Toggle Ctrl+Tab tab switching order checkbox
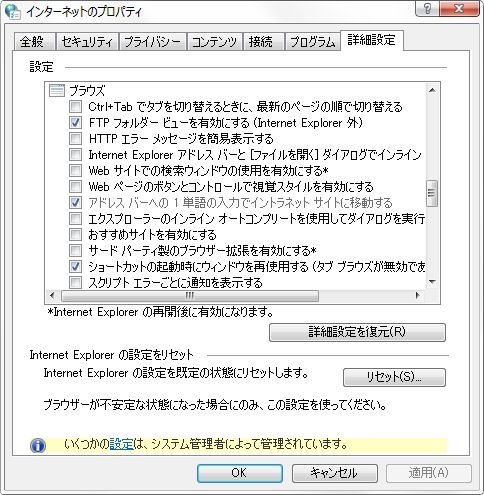 tap(75, 107)
